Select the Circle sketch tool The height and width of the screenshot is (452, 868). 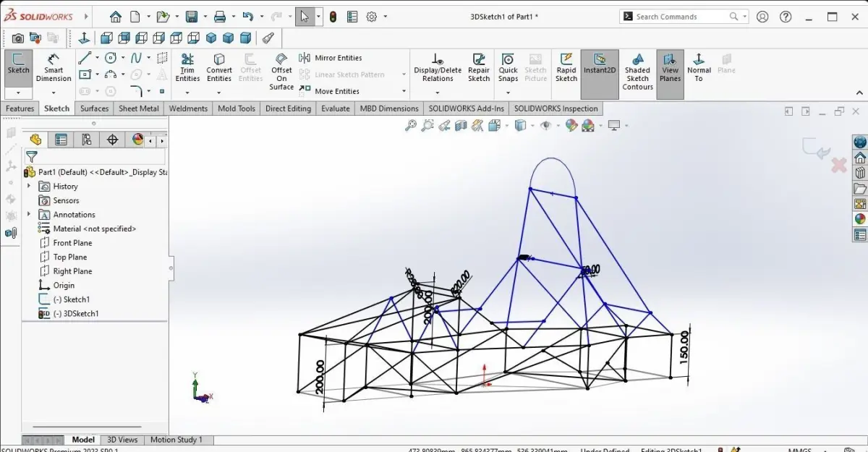tap(111, 58)
